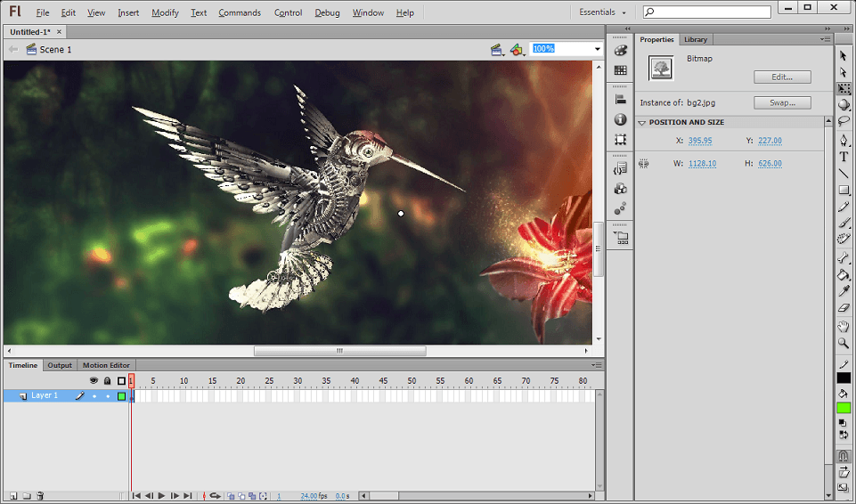The image size is (856, 504).
Task: Open the stage zoom percentage dropdown
Action: (x=598, y=49)
